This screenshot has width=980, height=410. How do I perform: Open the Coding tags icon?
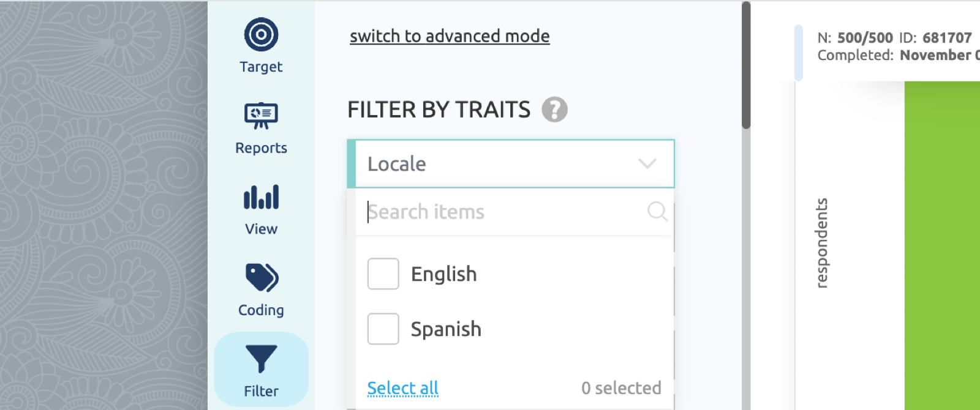[262, 278]
